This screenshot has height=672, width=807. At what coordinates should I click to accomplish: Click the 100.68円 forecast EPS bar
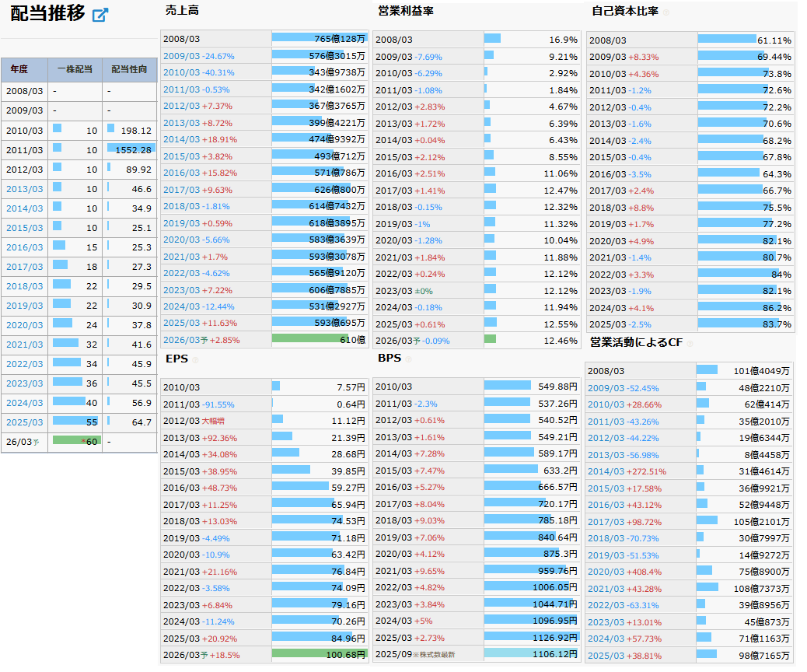(319, 654)
